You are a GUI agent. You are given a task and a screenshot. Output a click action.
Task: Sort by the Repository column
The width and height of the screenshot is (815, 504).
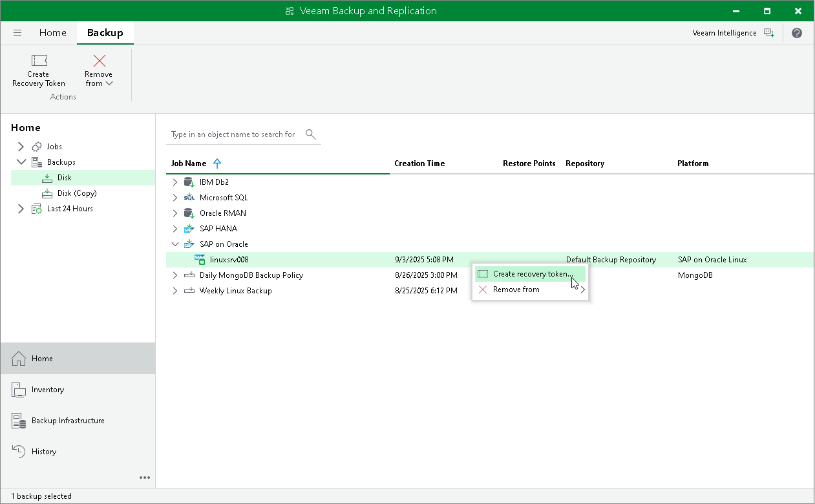click(x=585, y=163)
